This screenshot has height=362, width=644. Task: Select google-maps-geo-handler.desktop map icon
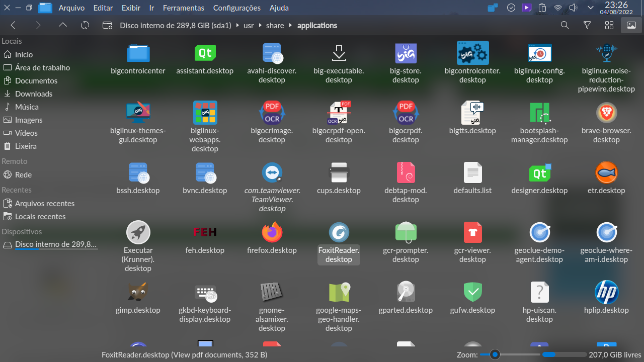339,292
